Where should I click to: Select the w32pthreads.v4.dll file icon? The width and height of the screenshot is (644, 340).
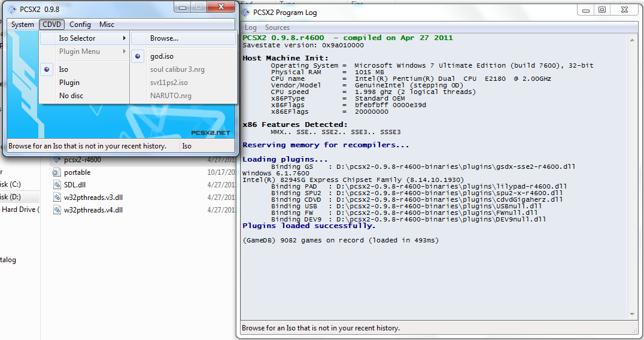click(57, 210)
